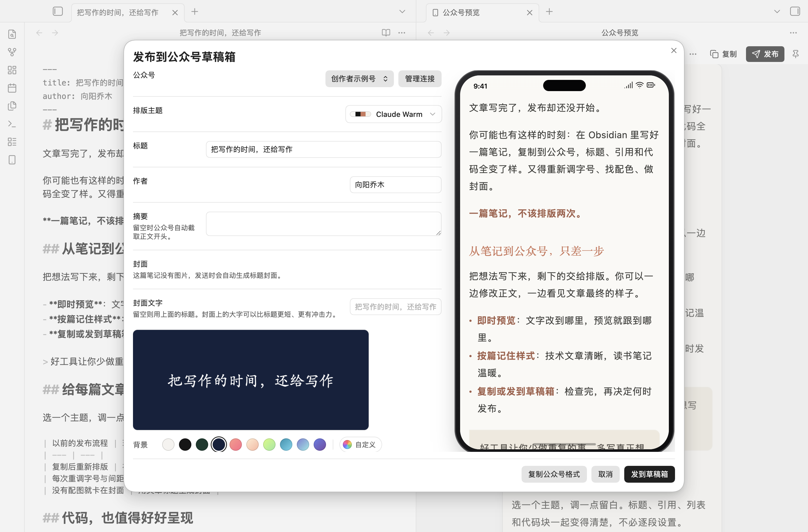Select the black cover background swatch
This screenshot has width=808, height=532.
click(185, 445)
